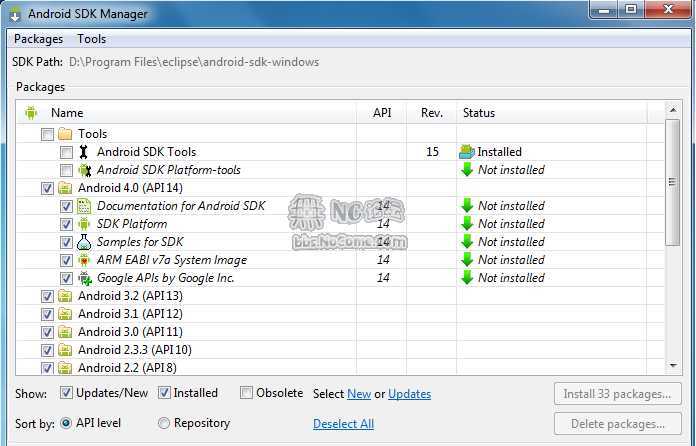Uncheck the SDK Platform package checkbox
The width and height of the screenshot is (696, 446).
[66, 224]
